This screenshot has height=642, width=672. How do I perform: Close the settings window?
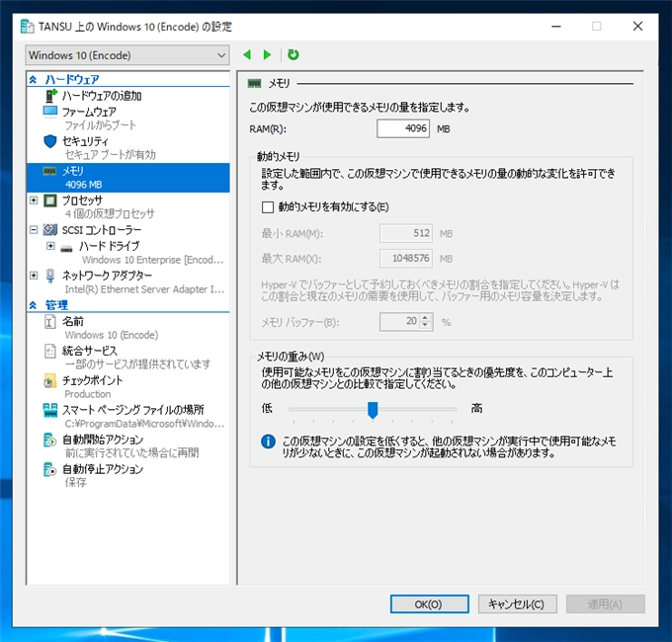pyautogui.click(x=637, y=26)
